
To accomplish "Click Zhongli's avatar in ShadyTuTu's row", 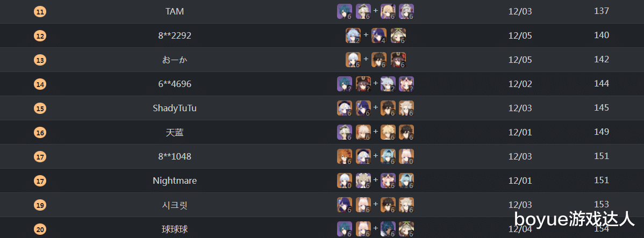I will point(387,108).
